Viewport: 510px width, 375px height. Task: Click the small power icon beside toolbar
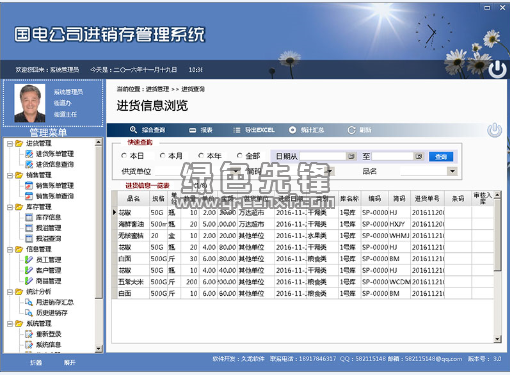pos(495,130)
